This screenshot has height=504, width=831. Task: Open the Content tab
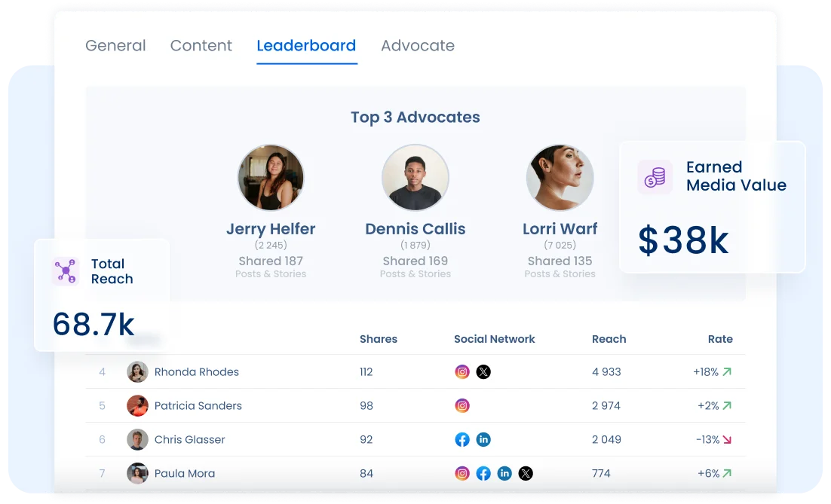pyautogui.click(x=201, y=45)
